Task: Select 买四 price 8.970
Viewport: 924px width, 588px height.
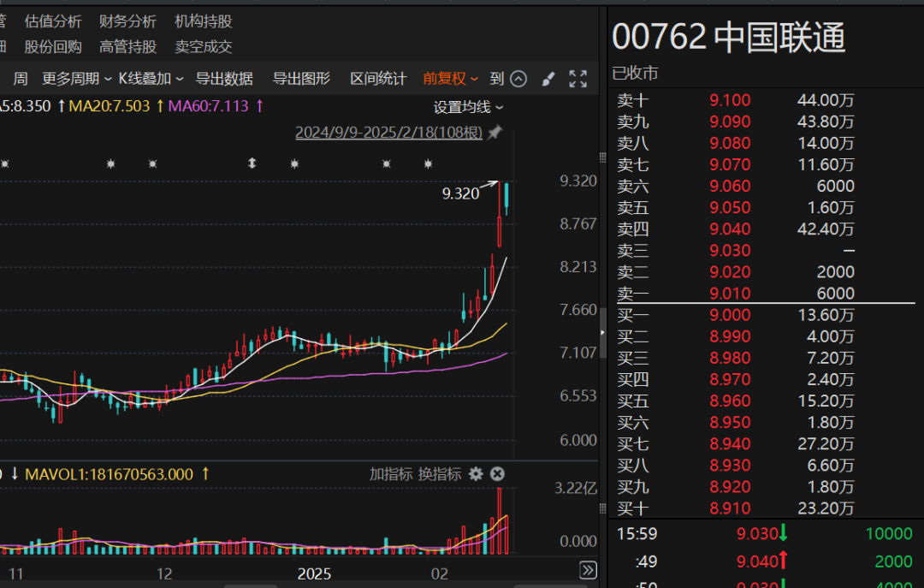Action: click(x=730, y=379)
